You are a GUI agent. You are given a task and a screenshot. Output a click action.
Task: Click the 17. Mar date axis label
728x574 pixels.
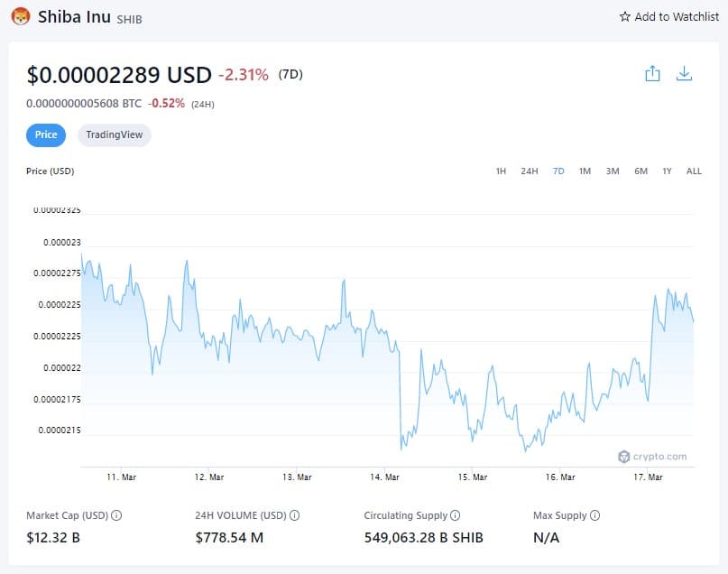click(x=648, y=477)
